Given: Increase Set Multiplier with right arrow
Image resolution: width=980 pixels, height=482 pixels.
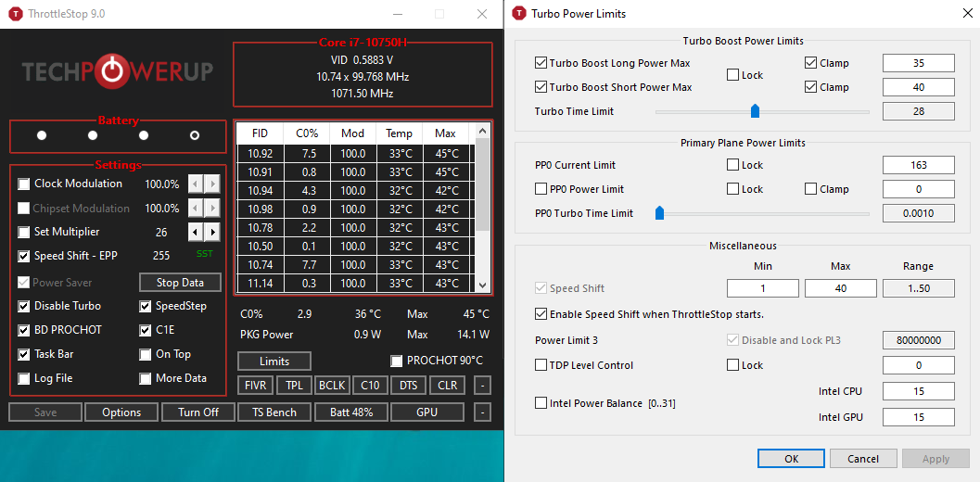Looking at the screenshot, I should tap(213, 232).
